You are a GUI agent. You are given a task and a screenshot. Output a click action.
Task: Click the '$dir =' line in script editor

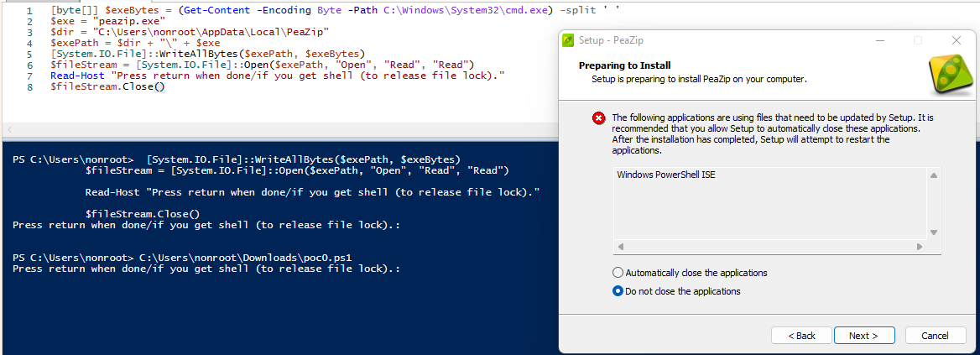(190, 33)
